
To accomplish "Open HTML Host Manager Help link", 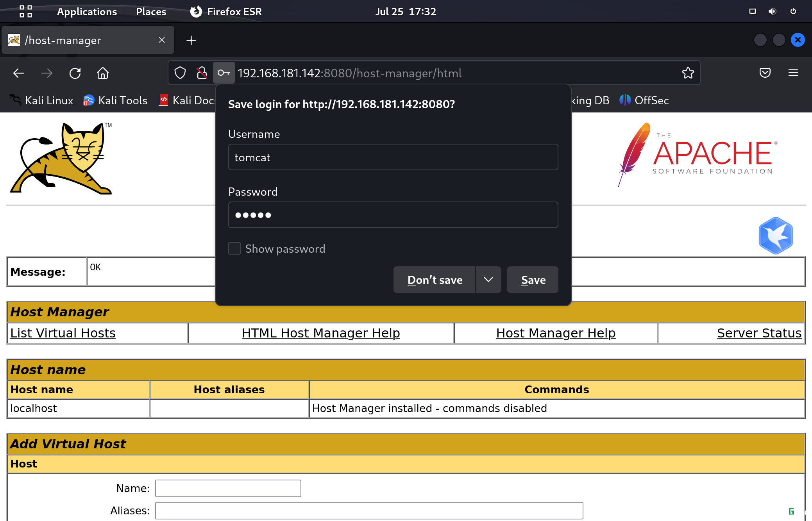I will 321,333.
